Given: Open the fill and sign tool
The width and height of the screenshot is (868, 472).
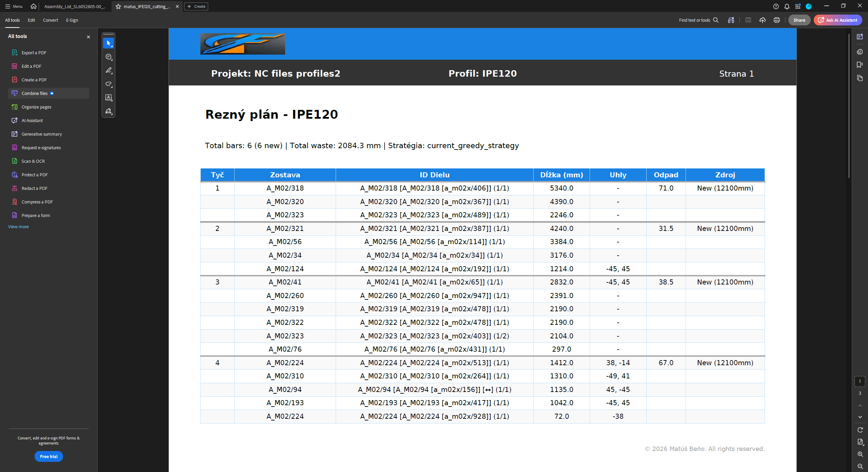Looking at the screenshot, I should coord(108,111).
